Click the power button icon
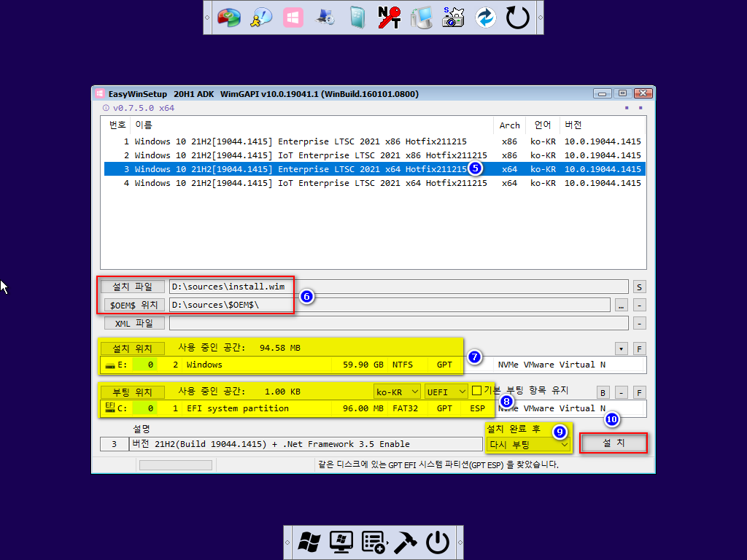This screenshot has width=747, height=560. [438, 542]
